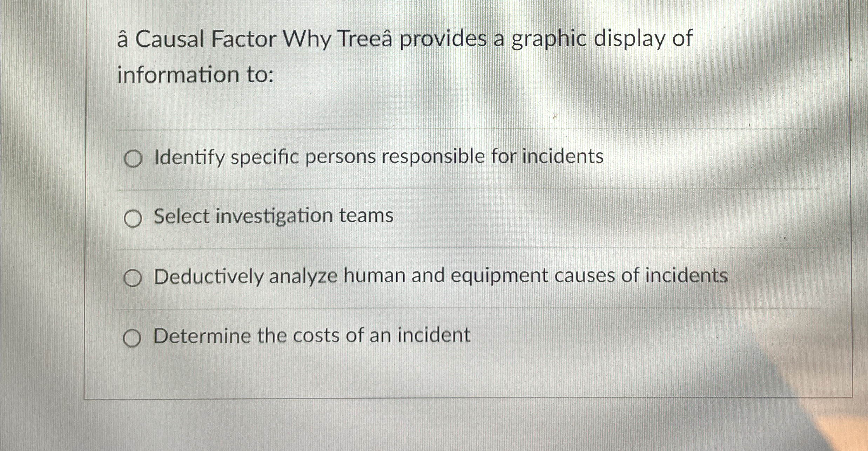Select the radio button for "Deductively analyze human and equipment causes"
868x451 pixels.
pos(133,277)
